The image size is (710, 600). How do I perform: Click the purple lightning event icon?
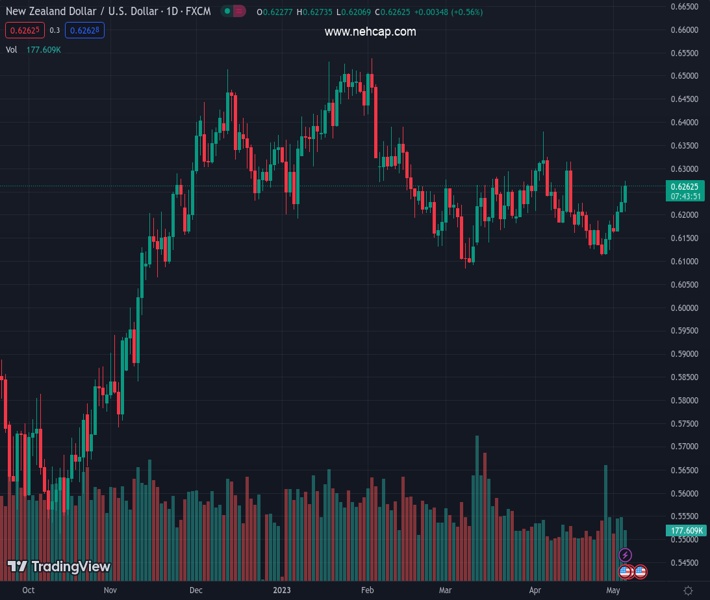click(x=626, y=555)
